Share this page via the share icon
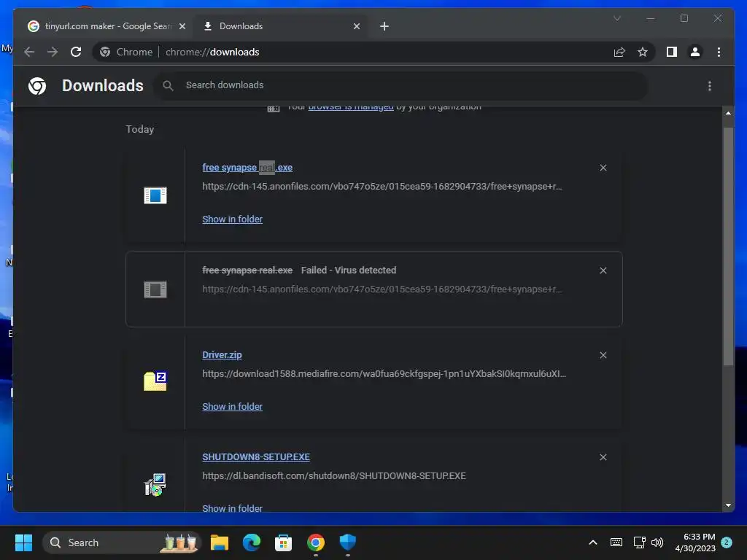The height and width of the screenshot is (560, 747). [x=619, y=52]
